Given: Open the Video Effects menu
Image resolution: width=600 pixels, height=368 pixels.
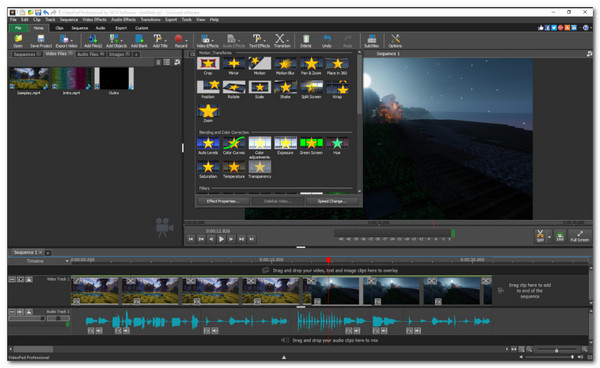Looking at the screenshot, I should pos(95,20).
